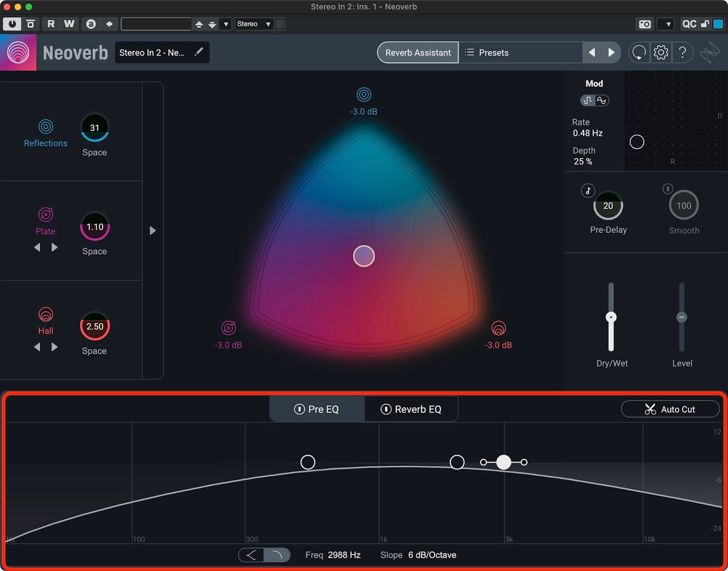Screen dimensions: 728x571
Task: Click the Auto Cut button
Action: pyautogui.click(x=670, y=409)
